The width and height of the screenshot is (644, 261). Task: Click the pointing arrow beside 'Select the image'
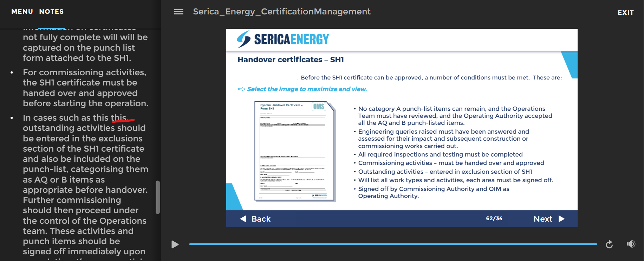coord(241,89)
